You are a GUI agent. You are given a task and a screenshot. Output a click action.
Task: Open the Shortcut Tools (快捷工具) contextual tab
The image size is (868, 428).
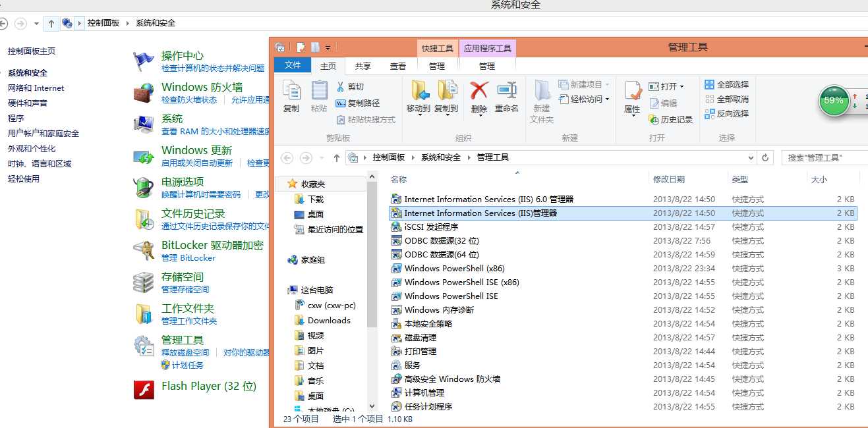438,49
